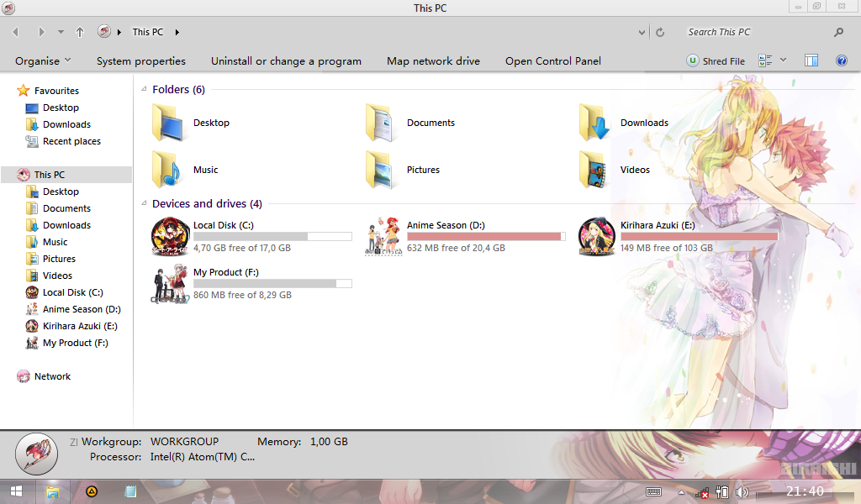The height and width of the screenshot is (504, 861).
Task: Click '149 MB free of 103 GB' text
Action: [x=667, y=248]
